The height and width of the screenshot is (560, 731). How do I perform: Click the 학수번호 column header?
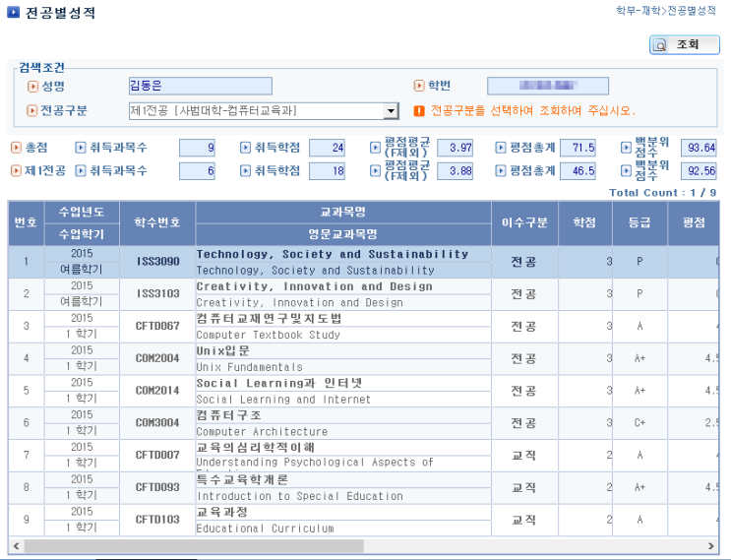point(157,222)
